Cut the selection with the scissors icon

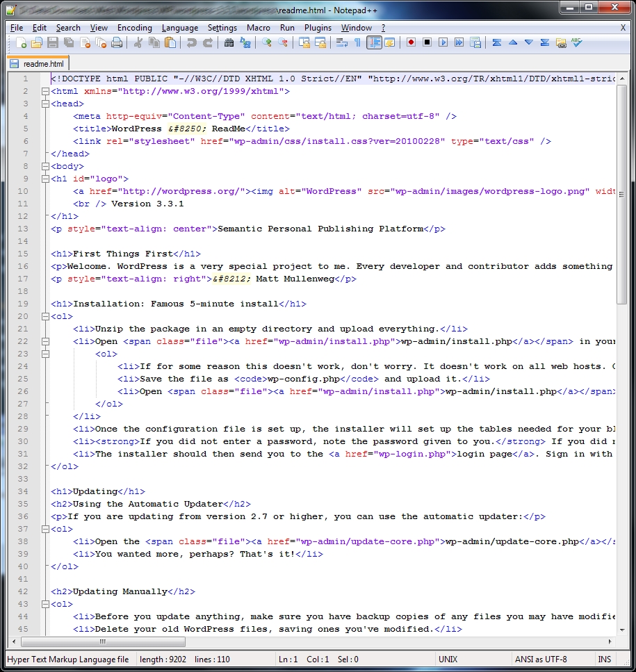click(138, 42)
